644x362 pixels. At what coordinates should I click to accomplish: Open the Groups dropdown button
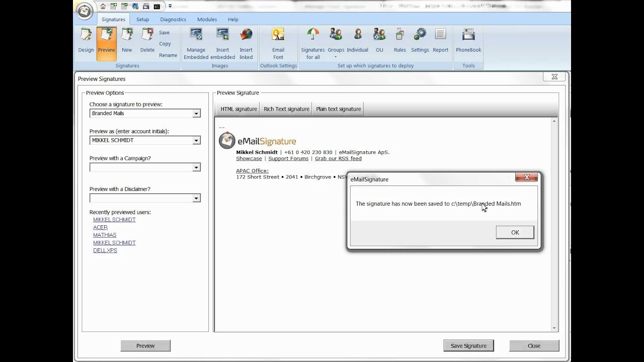click(x=336, y=44)
